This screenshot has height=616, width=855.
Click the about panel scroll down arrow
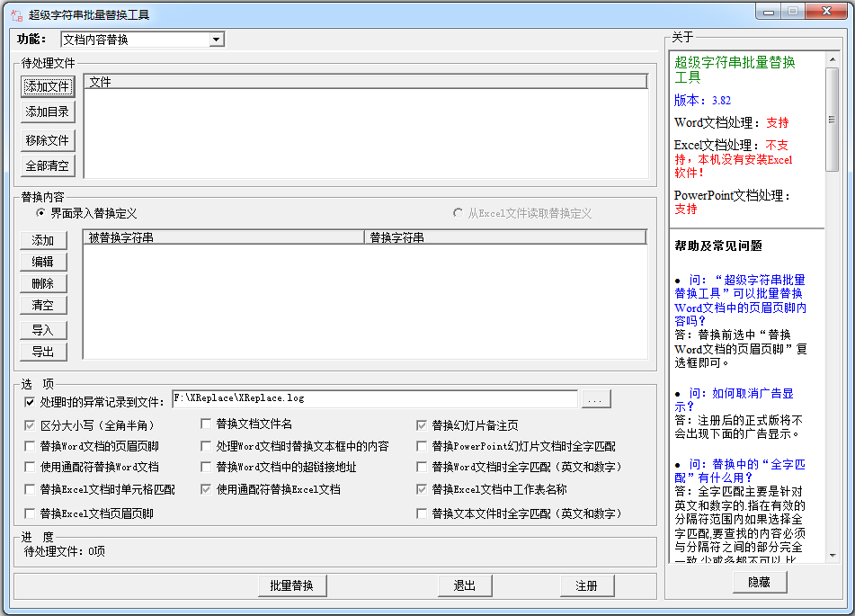(x=833, y=556)
